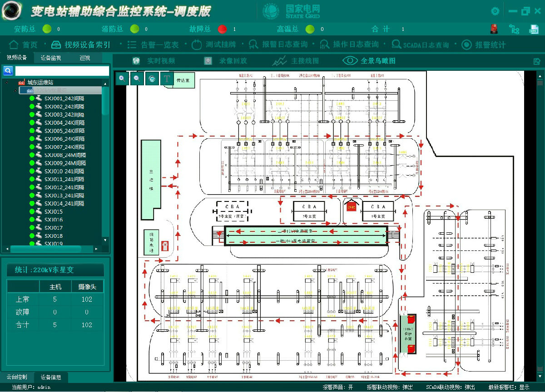
Task: Select SXJ017 in device tree
Action: tap(54, 228)
